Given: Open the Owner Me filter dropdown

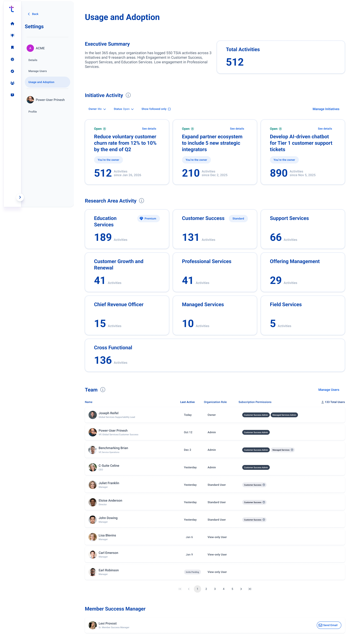Looking at the screenshot, I should click(97, 109).
